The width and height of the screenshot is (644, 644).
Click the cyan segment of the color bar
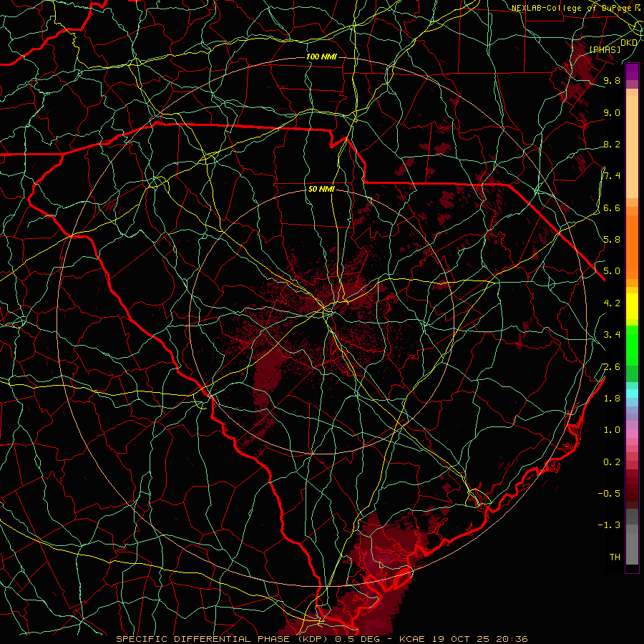pyautogui.click(x=632, y=394)
